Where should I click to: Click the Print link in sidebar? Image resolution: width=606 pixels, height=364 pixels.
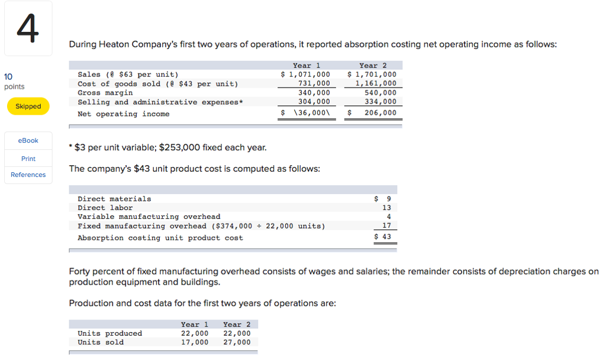pos(28,159)
